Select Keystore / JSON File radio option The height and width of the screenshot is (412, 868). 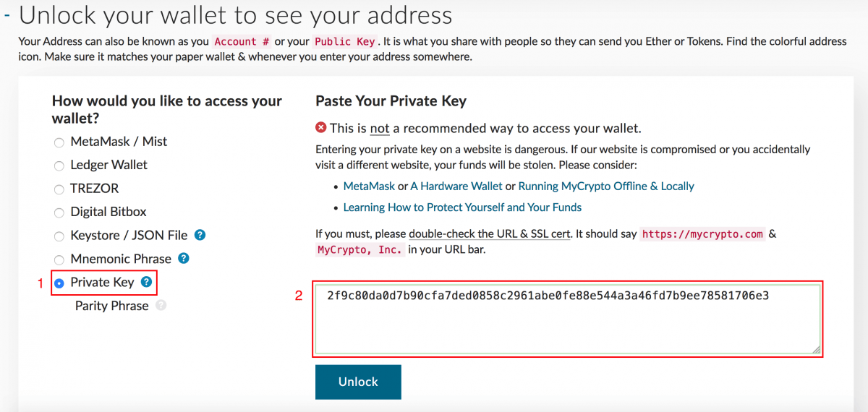[59, 236]
